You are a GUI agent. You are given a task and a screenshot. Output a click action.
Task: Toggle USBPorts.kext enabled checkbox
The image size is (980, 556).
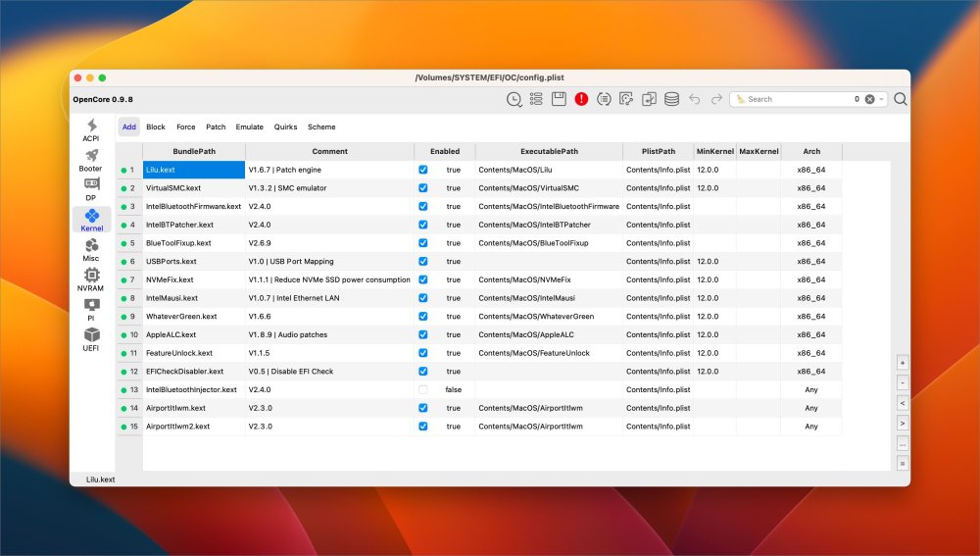point(423,262)
